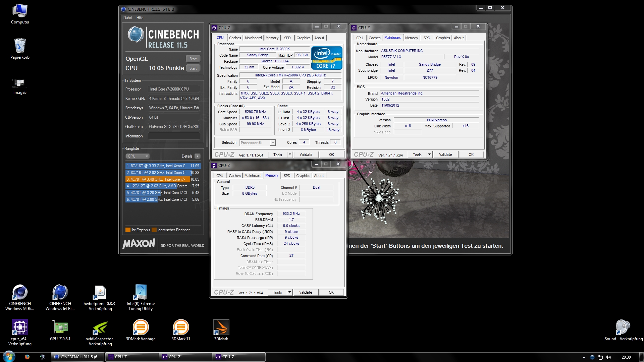Click the taskbar clock showing 20:30
The width and height of the screenshot is (644, 362).
click(626, 357)
